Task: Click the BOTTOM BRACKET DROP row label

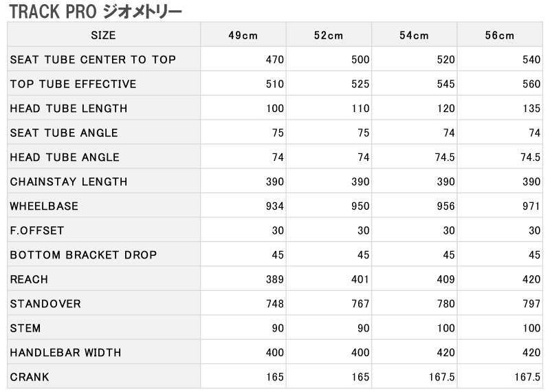Action: point(83,254)
